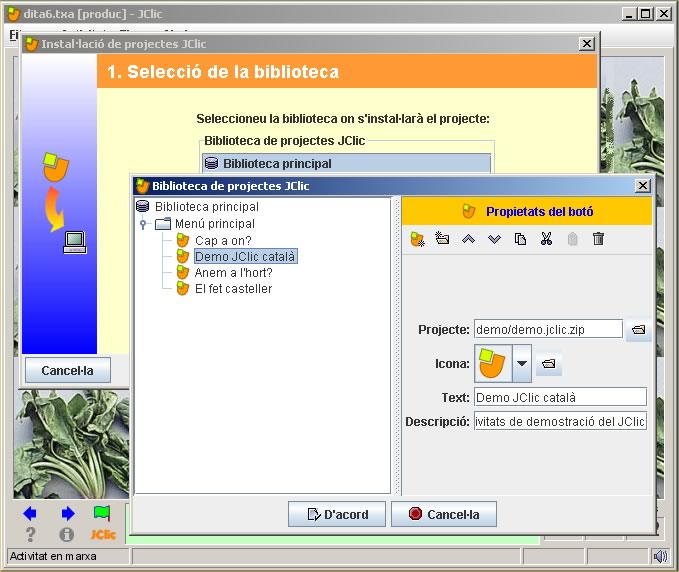The image size is (679, 572).
Task: Browse for project file next to Projecte
Action: [639, 330]
